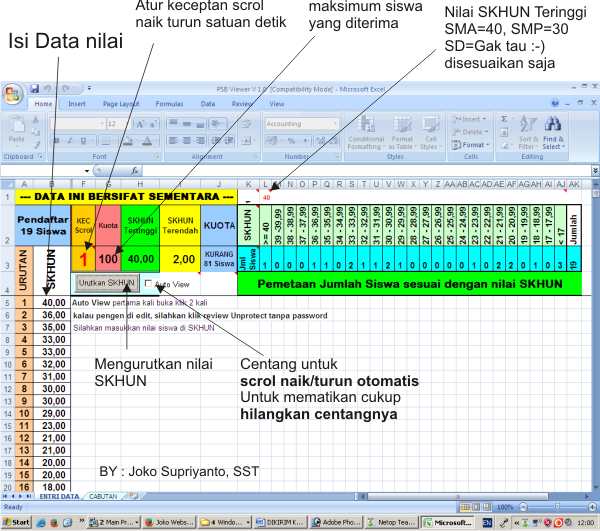The width and height of the screenshot is (600, 531).
Task: Switch to Normal view in status bar
Action: (465, 507)
